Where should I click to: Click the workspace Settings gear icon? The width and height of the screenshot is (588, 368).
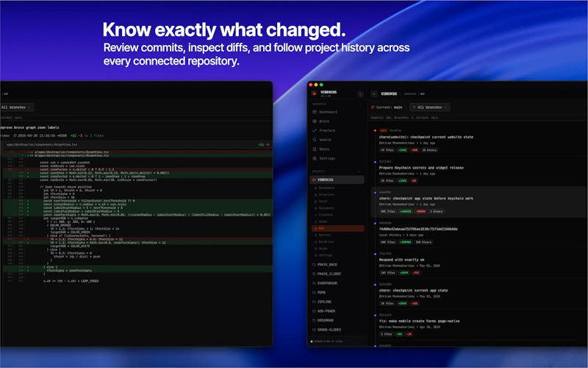pos(315,158)
